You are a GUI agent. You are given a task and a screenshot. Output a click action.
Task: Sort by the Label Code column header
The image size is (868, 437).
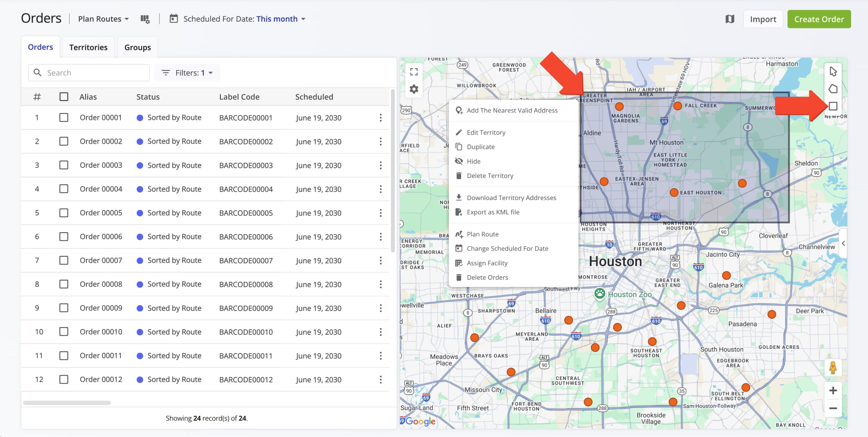coord(239,97)
